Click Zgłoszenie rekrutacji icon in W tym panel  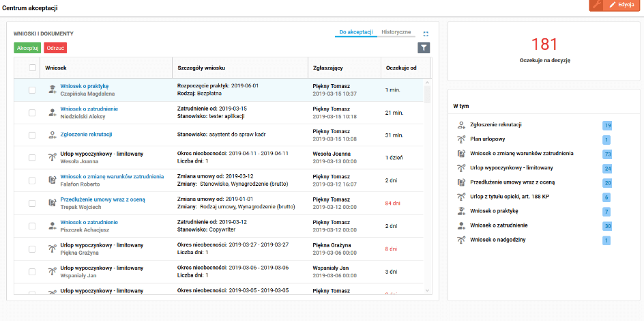pyautogui.click(x=460, y=124)
